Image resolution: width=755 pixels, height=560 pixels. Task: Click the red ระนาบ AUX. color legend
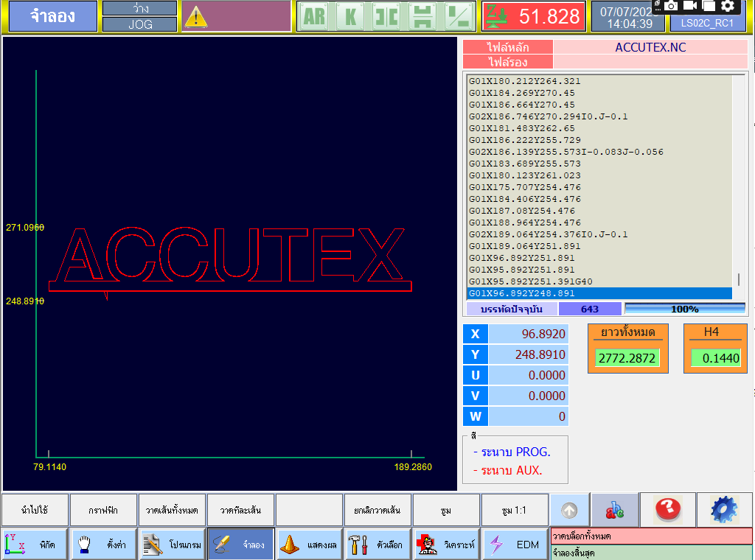[x=508, y=471]
